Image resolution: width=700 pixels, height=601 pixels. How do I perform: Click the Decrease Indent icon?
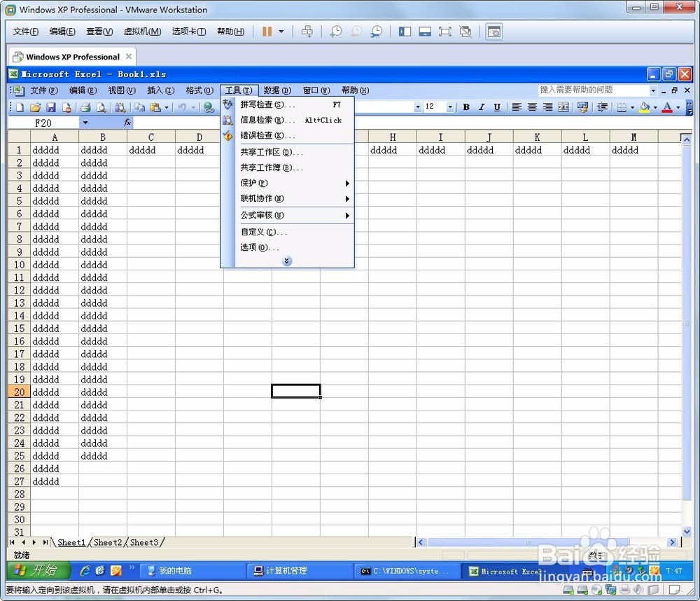[602, 107]
